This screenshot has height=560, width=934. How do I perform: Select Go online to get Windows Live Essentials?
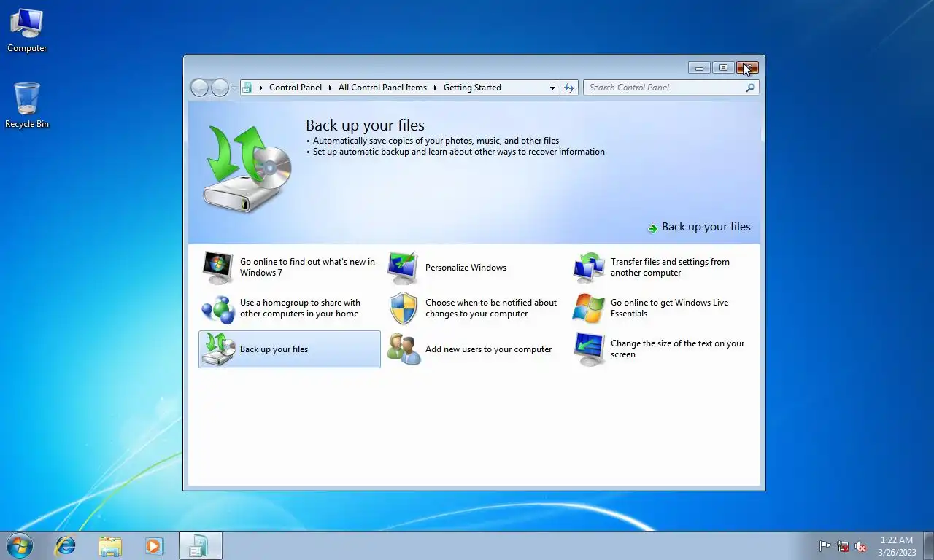point(669,308)
